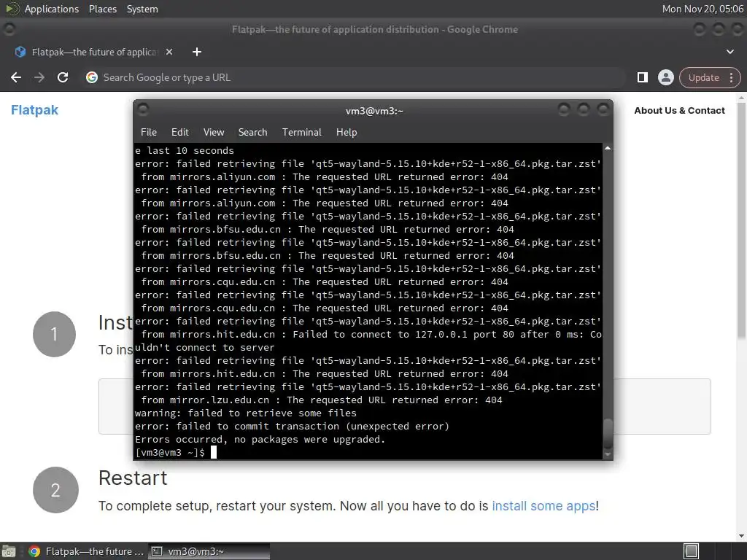Click terminal scrollbar down arrow
Image resolution: width=747 pixels, height=560 pixels.
click(608, 455)
